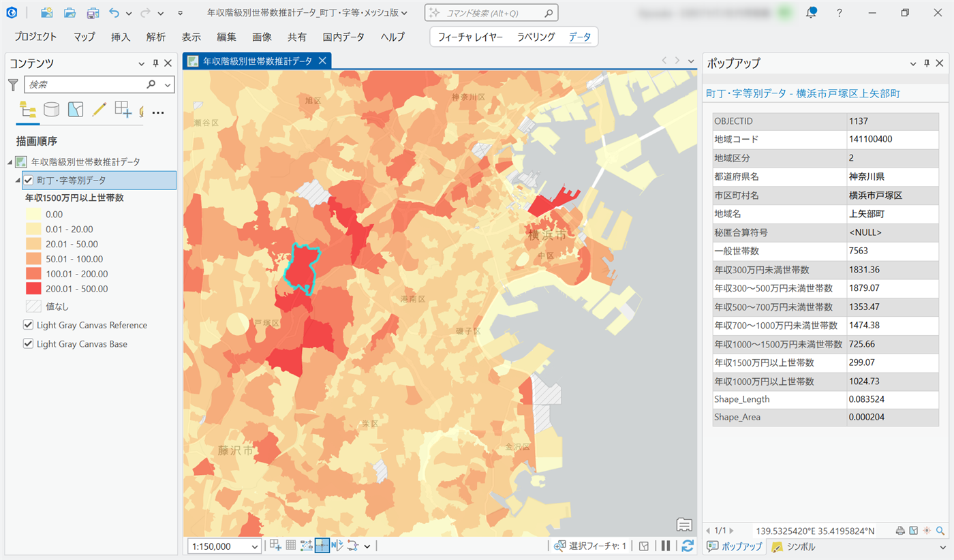Viewport: 954px width, 560px height.
Task: Click the Undo arrow icon
Action: tap(113, 13)
